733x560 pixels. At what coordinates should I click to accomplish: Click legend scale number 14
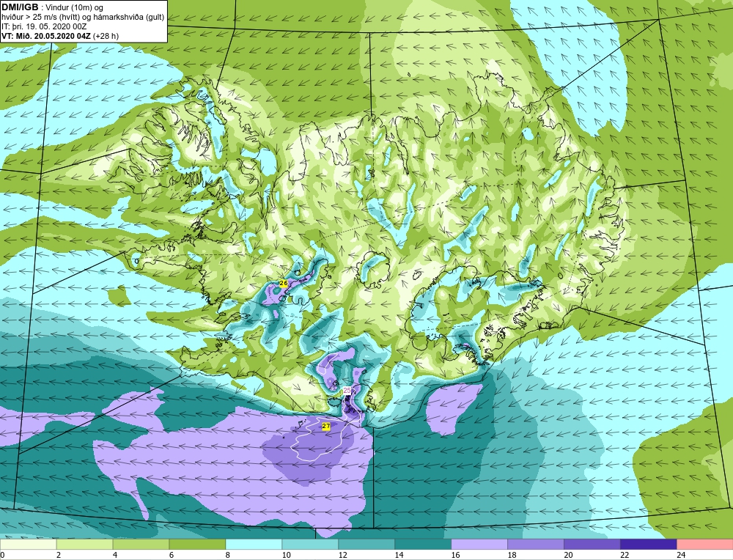coord(399,555)
